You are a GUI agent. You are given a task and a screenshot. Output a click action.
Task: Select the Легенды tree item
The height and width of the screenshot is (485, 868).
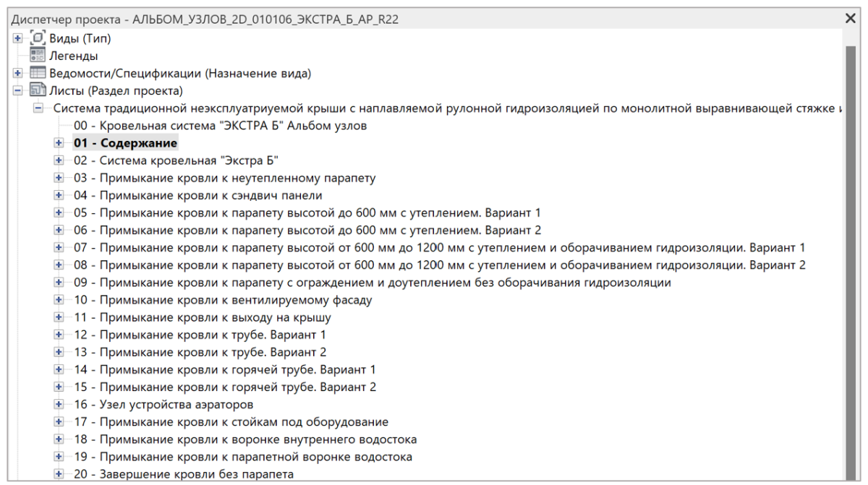tap(74, 56)
